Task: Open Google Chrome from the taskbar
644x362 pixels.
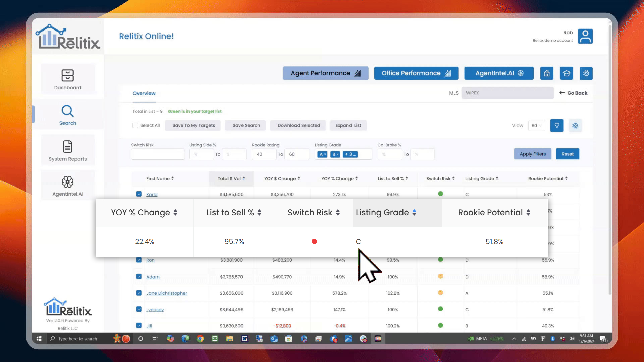Action: pyautogui.click(x=200, y=339)
